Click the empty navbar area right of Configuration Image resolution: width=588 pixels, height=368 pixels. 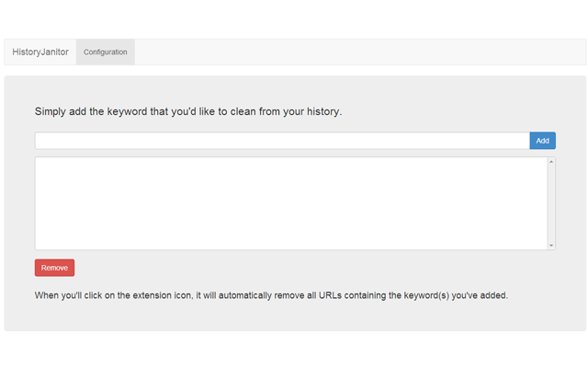click(358, 52)
